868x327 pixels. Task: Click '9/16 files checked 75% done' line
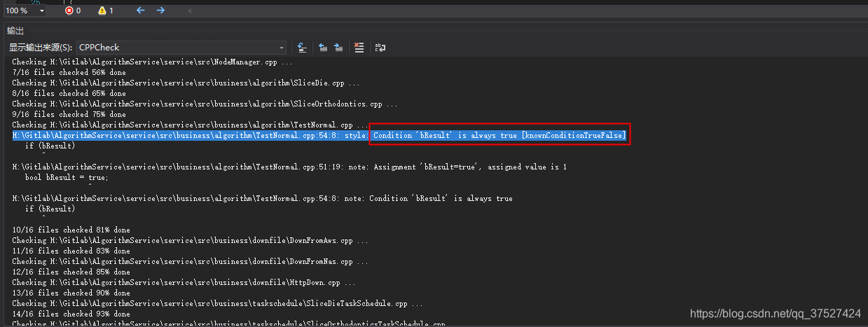pos(69,114)
